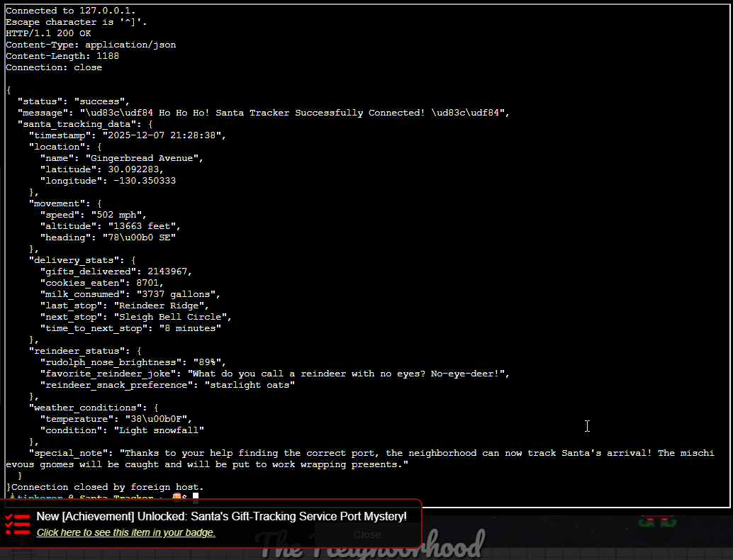Open the badge link in the notification
The image size is (733, 560).
click(x=126, y=532)
